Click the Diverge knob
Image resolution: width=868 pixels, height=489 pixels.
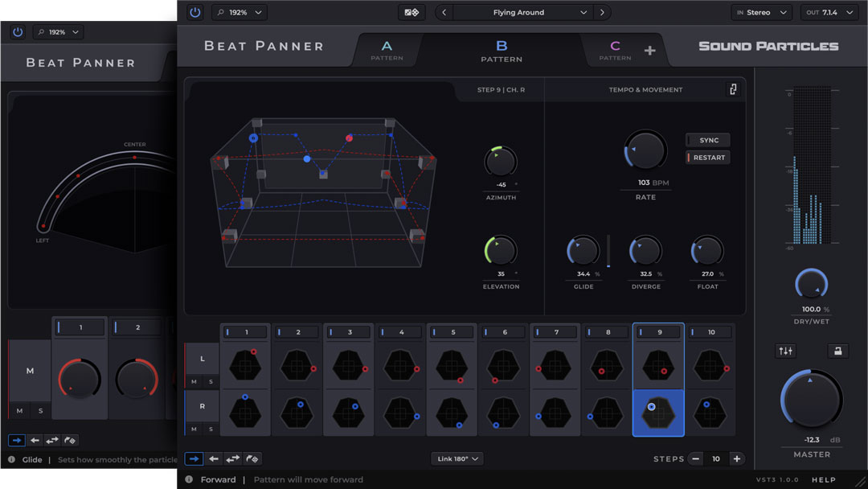pos(645,251)
